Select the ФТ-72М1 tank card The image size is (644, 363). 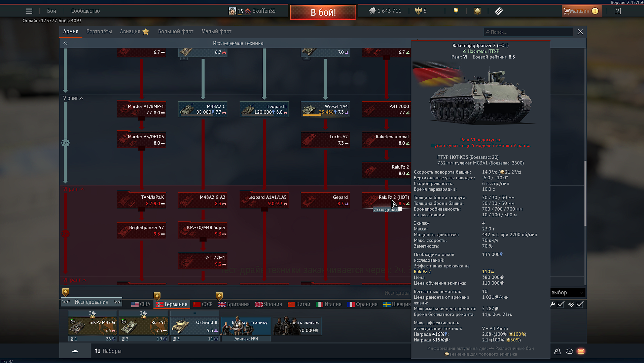pos(203,261)
